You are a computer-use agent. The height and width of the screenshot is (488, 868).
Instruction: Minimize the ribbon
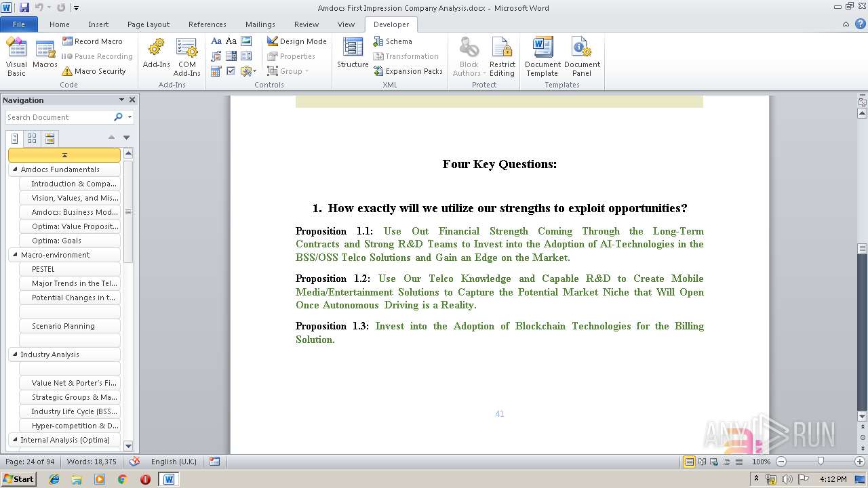846,24
